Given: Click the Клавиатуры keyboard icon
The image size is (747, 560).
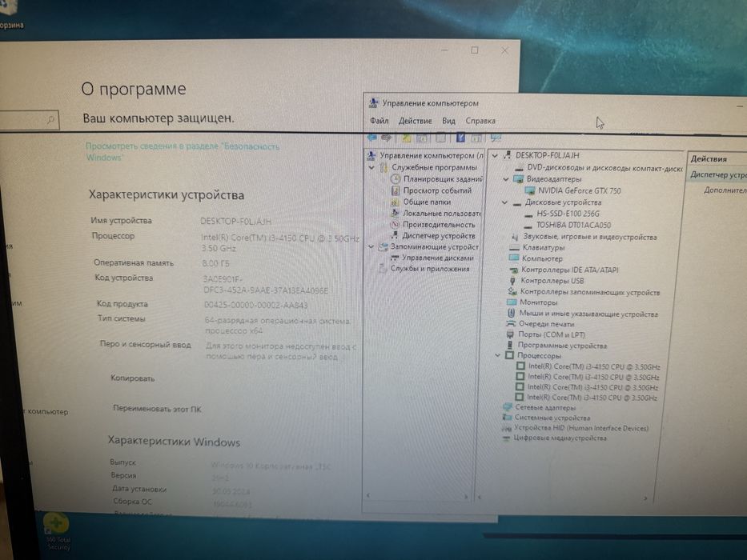Looking at the screenshot, I should tap(514, 248).
